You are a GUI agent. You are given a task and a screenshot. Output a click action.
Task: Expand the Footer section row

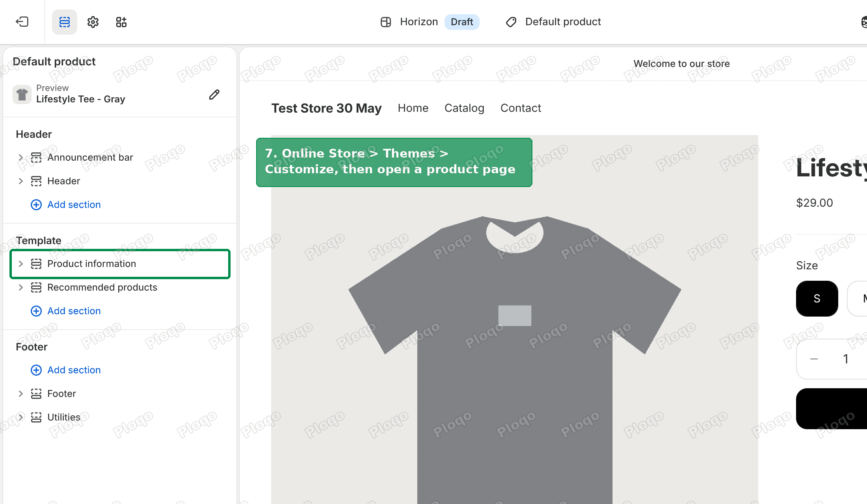(x=21, y=394)
